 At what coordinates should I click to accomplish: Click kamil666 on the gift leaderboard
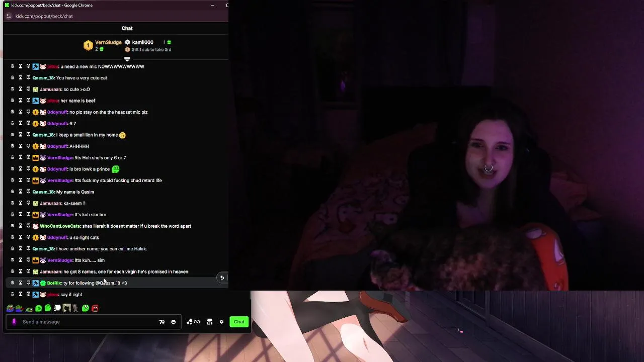tap(142, 42)
